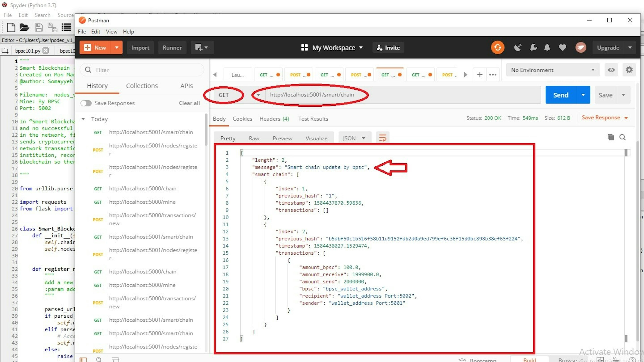Open the New button dropdown arrow
Viewport: 644px width, 362px height.
coord(117,47)
